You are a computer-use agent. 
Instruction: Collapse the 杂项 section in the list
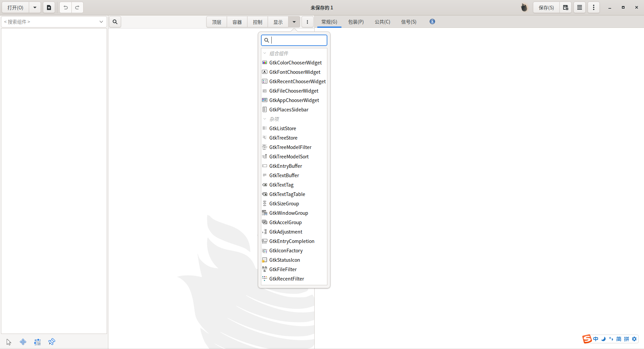pos(265,119)
